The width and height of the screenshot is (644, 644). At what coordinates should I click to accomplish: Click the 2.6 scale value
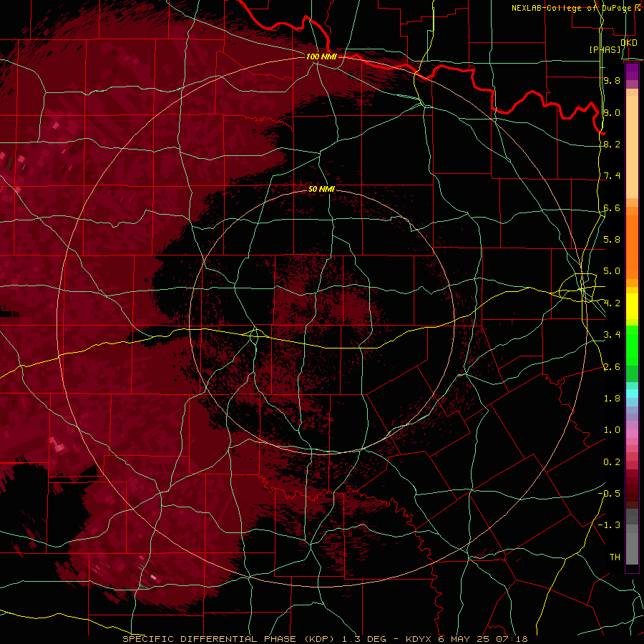612,367
